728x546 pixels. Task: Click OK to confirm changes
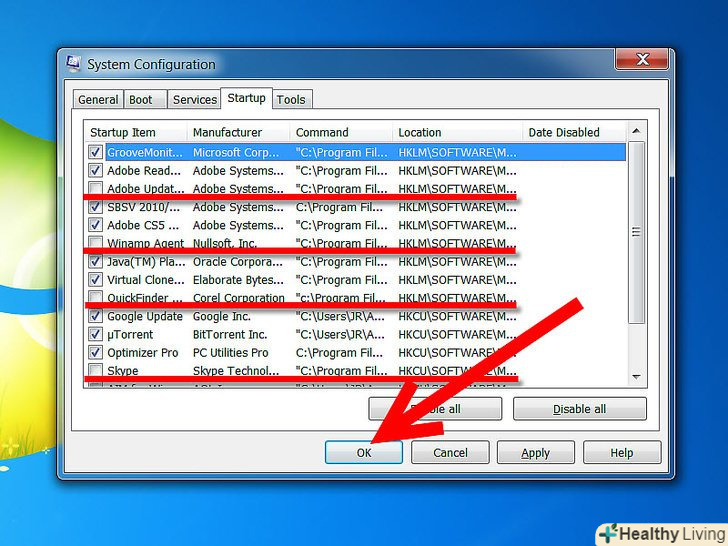pos(364,453)
